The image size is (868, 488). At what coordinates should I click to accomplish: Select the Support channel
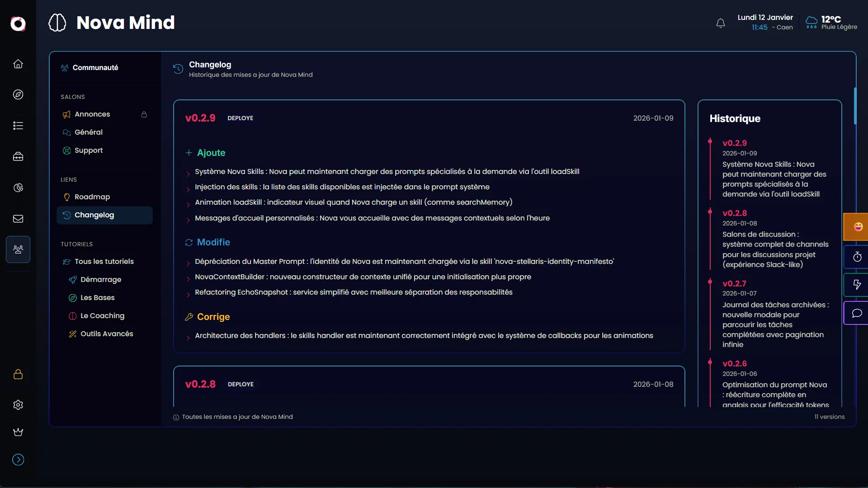click(89, 150)
